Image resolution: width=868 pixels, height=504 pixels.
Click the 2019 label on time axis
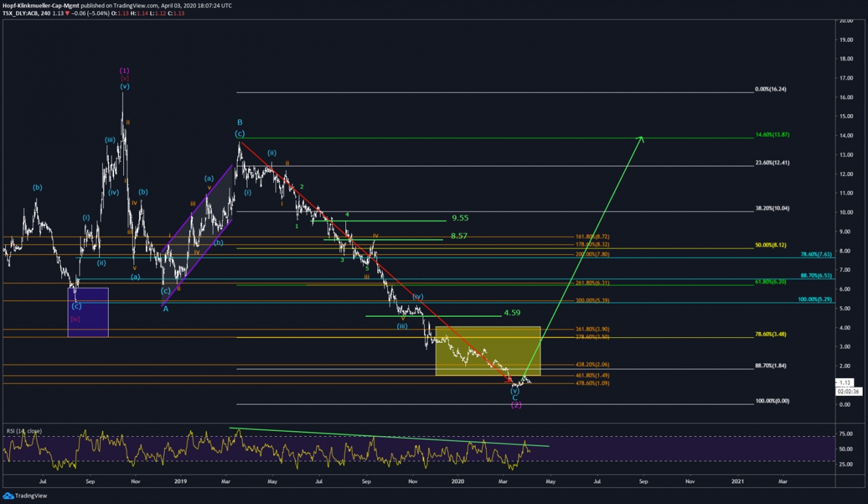pos(181,481)
